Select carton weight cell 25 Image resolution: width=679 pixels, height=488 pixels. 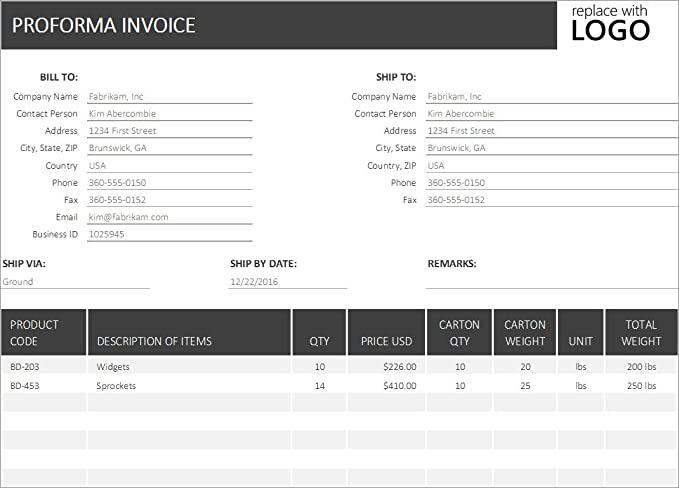[x=525, y=385]
